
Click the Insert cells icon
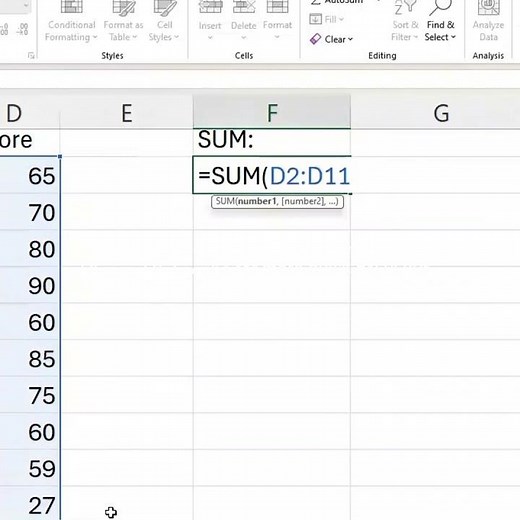[210, 7]
